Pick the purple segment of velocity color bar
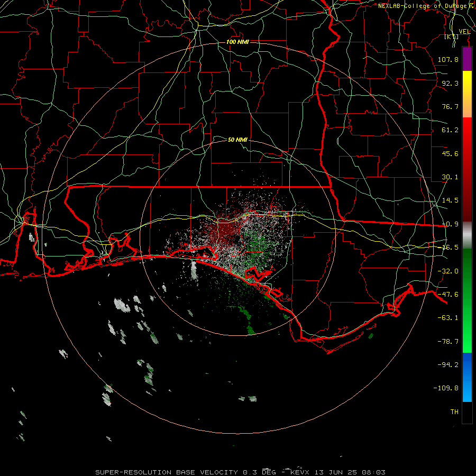The height and width of the screenshot is (476, 476). [x=467, y=59]
